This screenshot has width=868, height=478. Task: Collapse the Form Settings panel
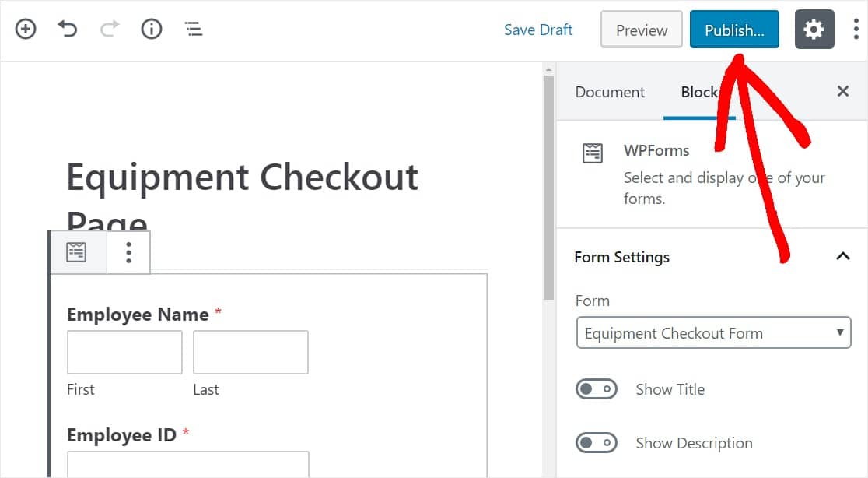[x=842, y=257]
